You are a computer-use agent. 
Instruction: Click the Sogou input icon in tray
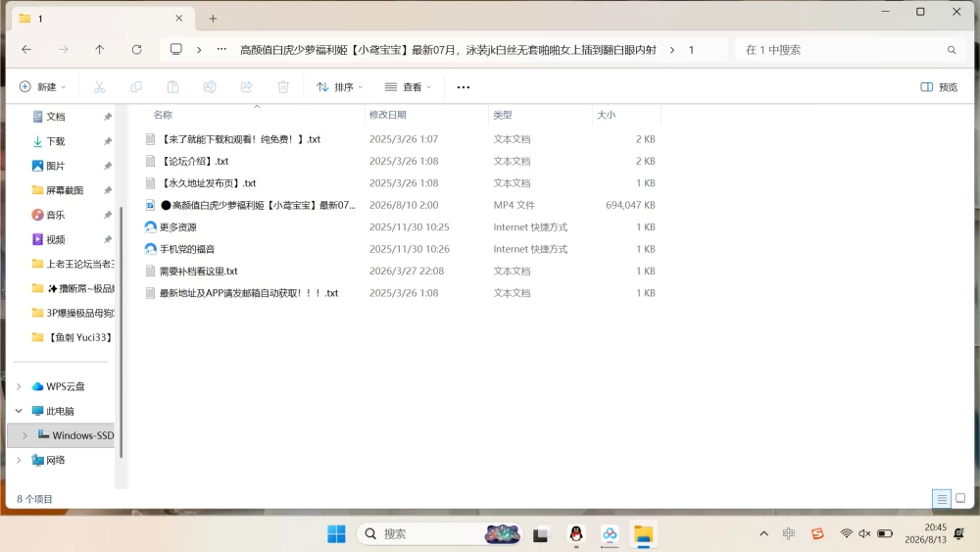[x=817, y=533]
